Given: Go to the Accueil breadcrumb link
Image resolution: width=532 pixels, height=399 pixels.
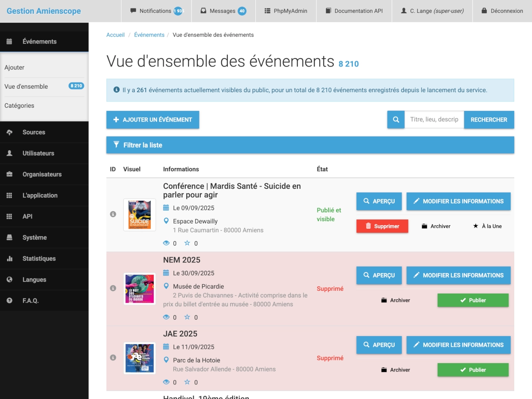Looking at the screenshot, I should click(115, 35).
